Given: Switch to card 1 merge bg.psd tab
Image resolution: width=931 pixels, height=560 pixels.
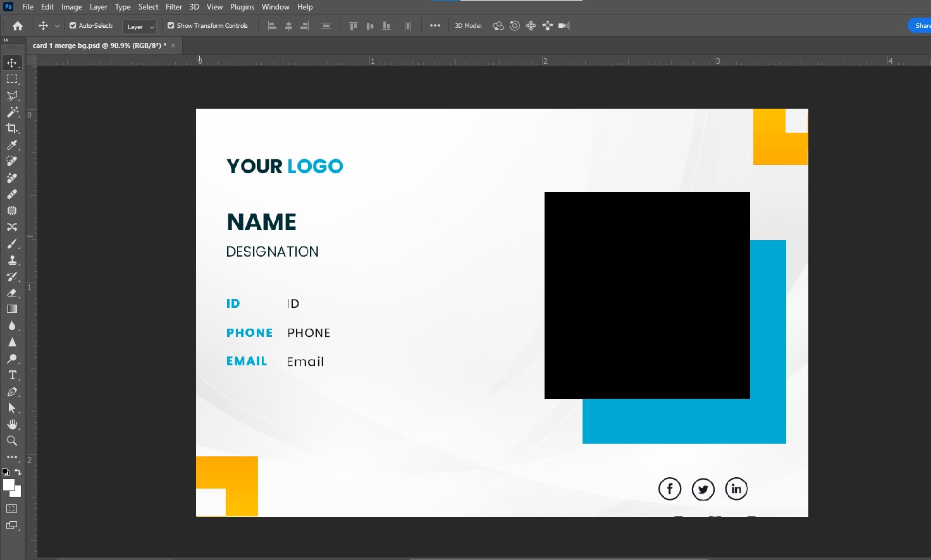Looking at the screenshot, I should click(x=99, y=46).
